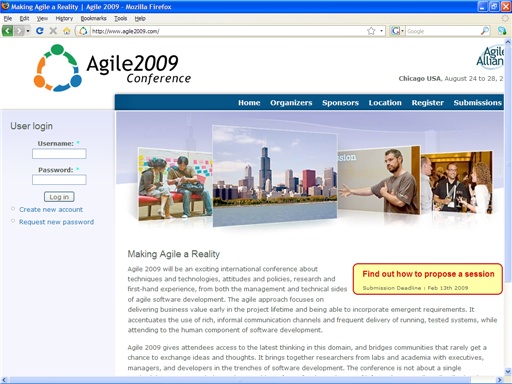Expand the URL bar history dropdown

point(381,31)
